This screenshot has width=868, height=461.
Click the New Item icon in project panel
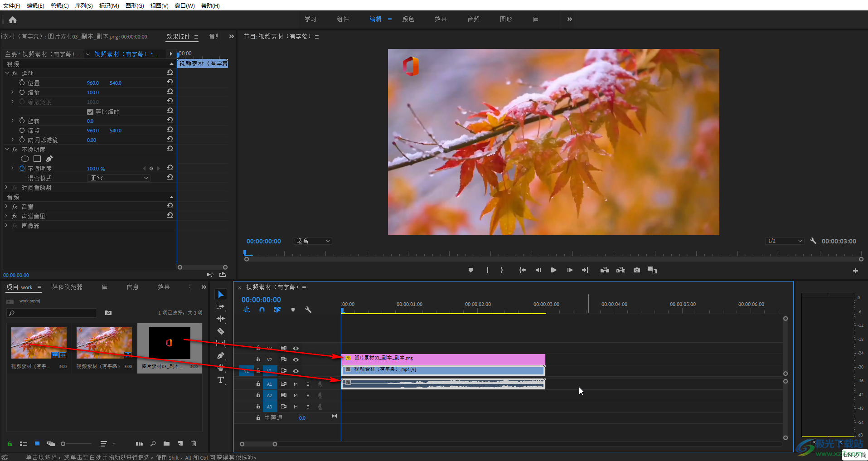[x=180, y=443]
